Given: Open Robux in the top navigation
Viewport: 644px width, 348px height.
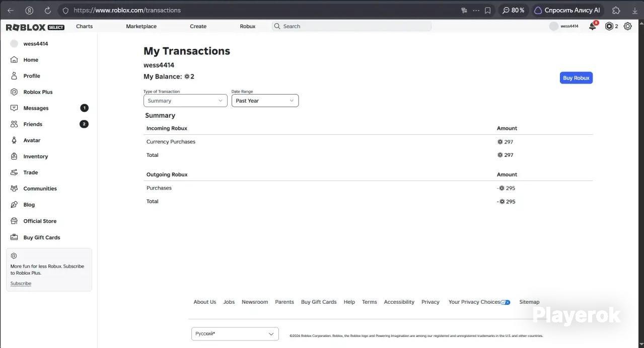Looking at the screenshot, I should point(248,26).
